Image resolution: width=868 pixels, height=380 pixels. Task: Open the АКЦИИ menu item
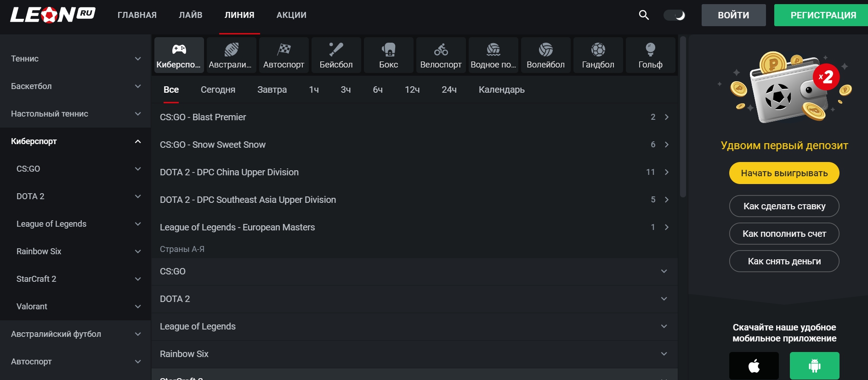pos(291,15)
